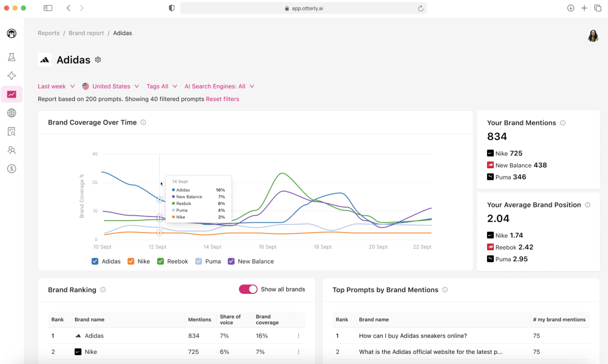Expand the United States country dropdown
The image size is (608, 364).
(111, 86)
